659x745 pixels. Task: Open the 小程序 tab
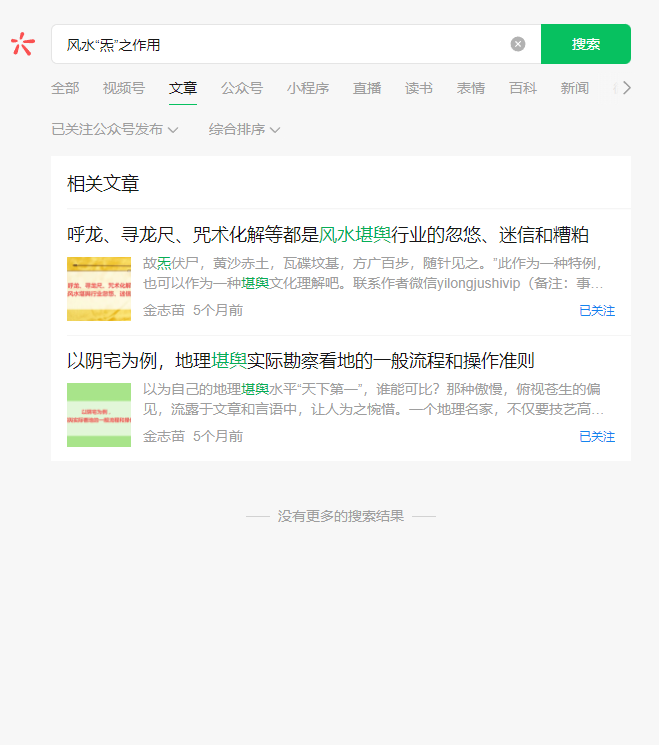[x=308, y=88]
